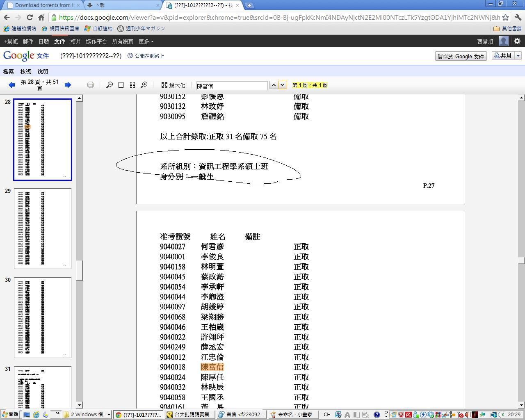This screenshot has width=525, height=420.
Task: Open the 更多 dropdown in the Google bar
Action: pyautogui.click(x=146, y=41)
